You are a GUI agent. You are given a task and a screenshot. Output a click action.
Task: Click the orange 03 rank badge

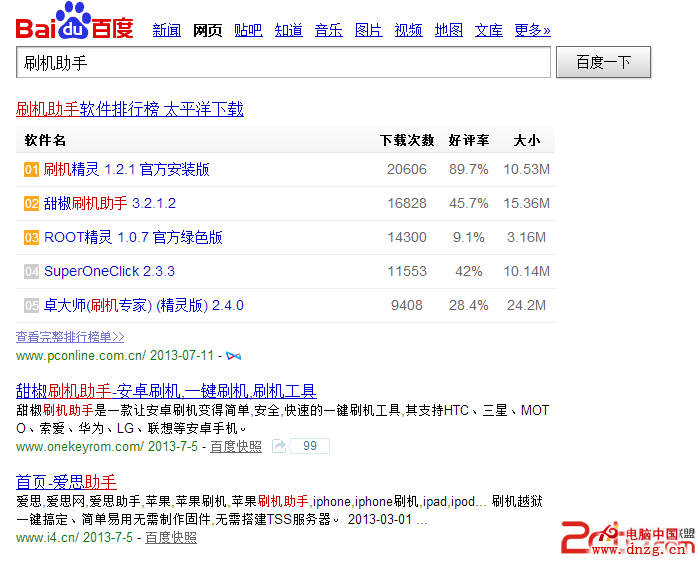point(31,238)
